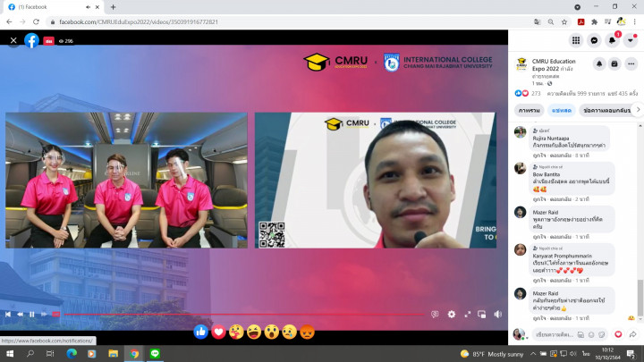Expand the account dropdown arrow
Viewport: 644px width, 362px height.
(631, 40)
